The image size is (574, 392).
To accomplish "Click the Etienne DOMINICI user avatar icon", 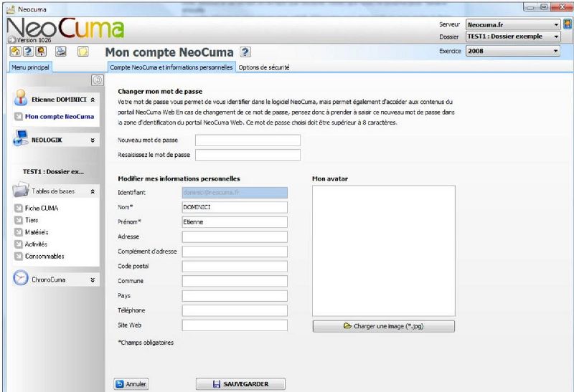I will click(21, 97).
